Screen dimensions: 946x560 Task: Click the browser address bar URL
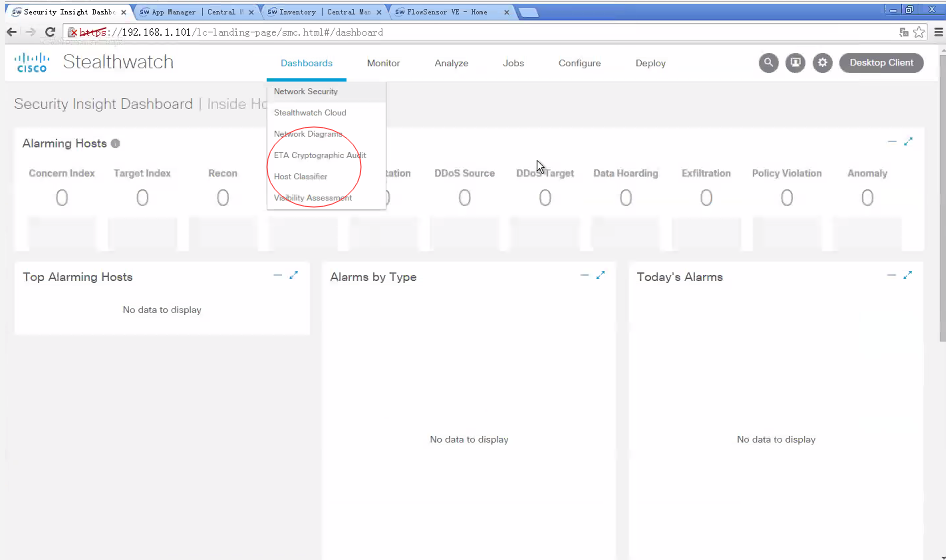231,33
